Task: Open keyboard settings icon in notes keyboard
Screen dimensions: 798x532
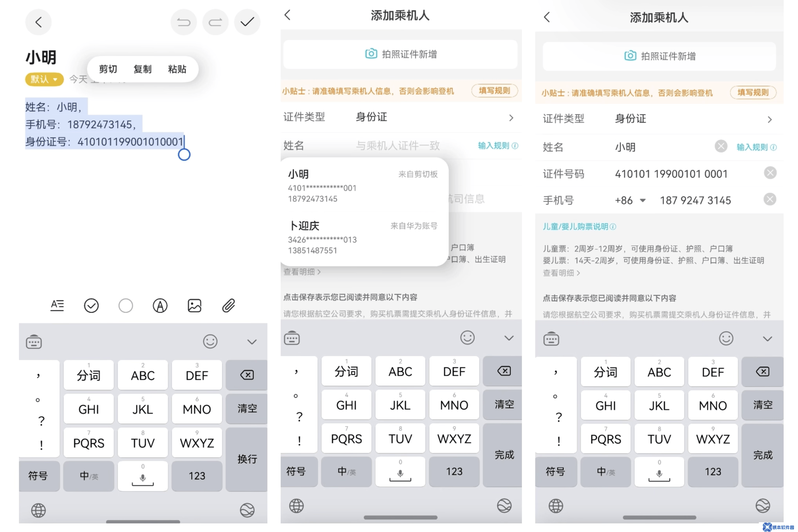Action: pos(34,342)
